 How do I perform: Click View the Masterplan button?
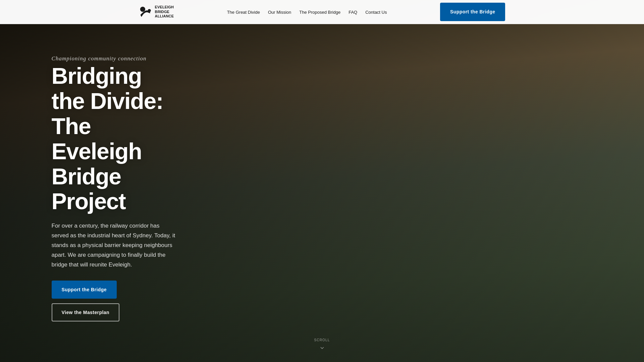(x=85, y=312)
